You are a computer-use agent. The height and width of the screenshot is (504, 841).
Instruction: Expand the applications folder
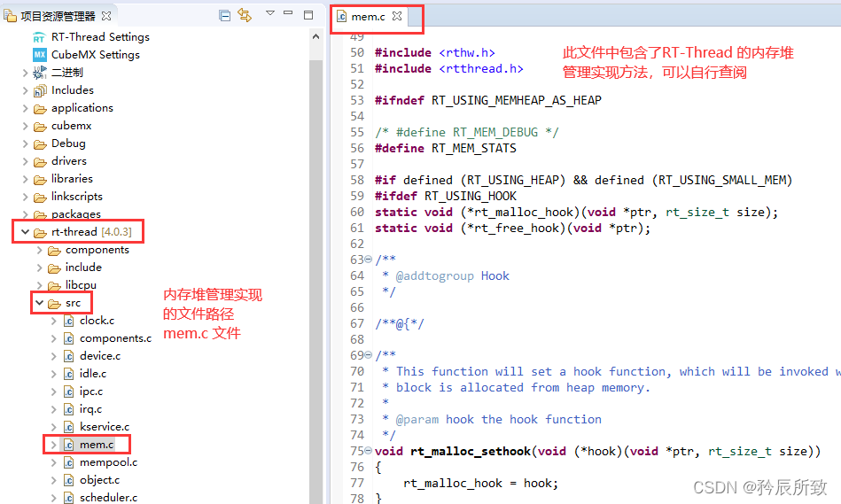click(25, 108)
